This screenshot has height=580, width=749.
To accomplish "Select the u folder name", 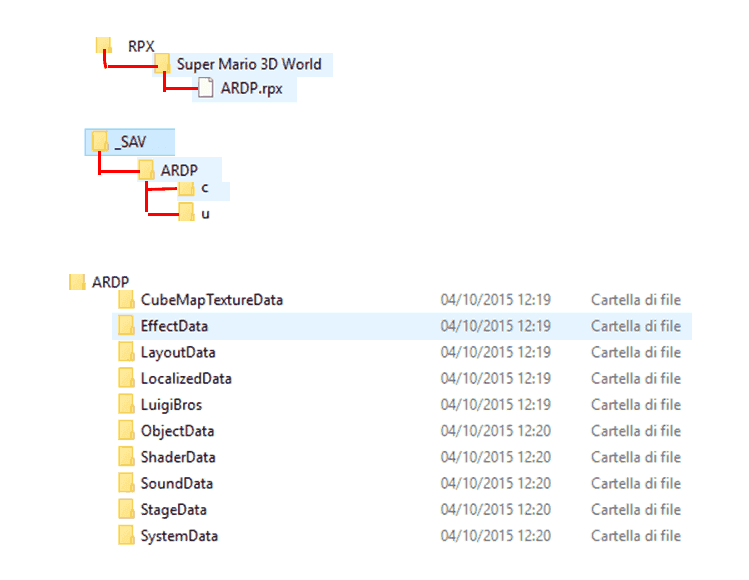I will [205, 214].
